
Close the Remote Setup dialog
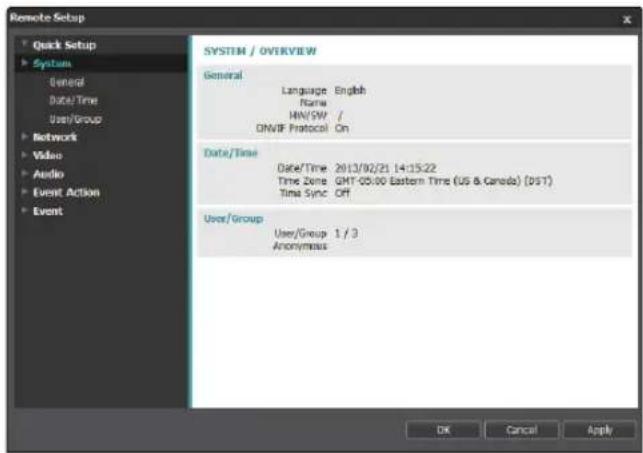(627, 19)
